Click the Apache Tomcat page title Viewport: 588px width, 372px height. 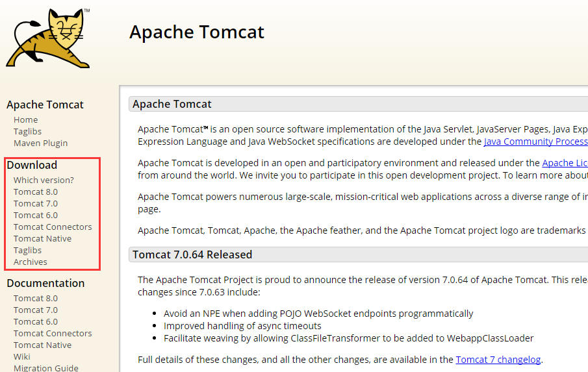196,32
